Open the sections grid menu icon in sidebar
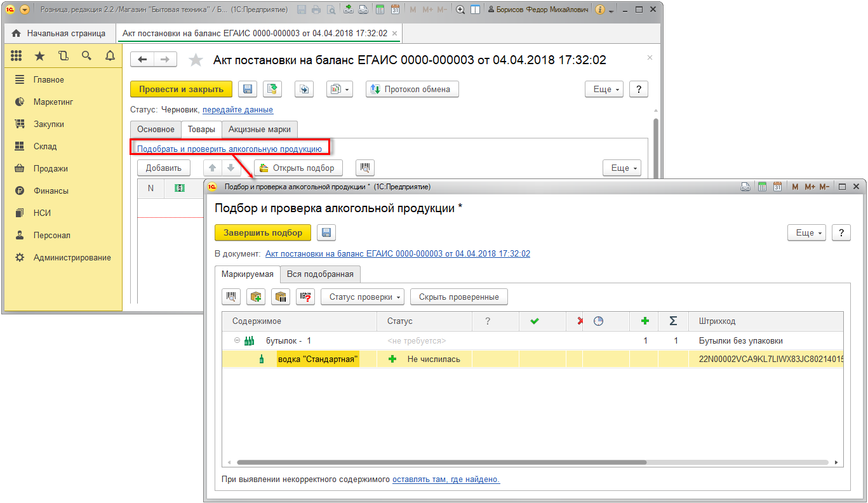 coord(17,56)
